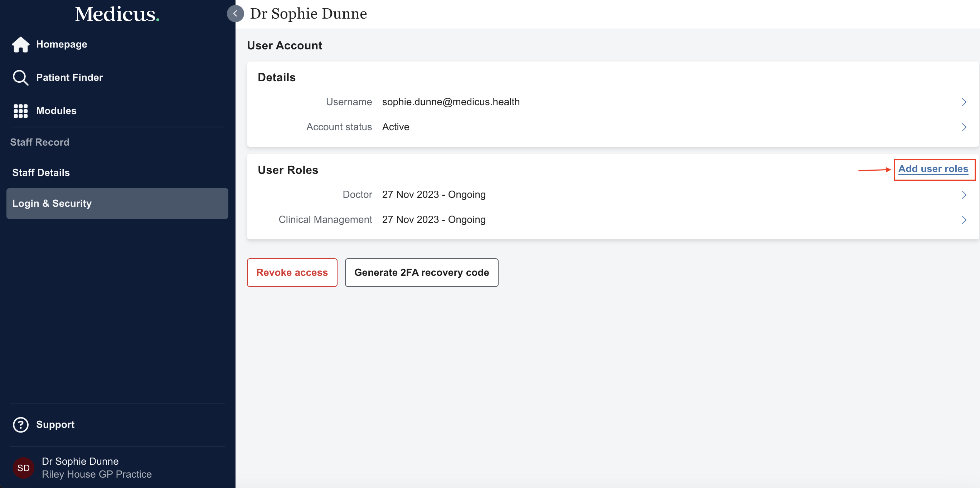Image resolution: width=980 pixels, height=488 pixels.
Task: Click the sophie.dunne@medicus.health username value
Action: [x=450, y=102]
